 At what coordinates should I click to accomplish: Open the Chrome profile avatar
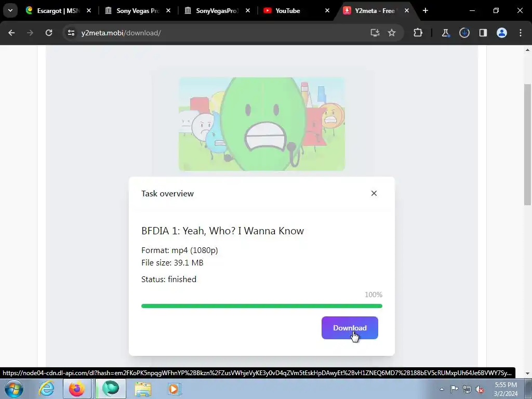[502, 33]
